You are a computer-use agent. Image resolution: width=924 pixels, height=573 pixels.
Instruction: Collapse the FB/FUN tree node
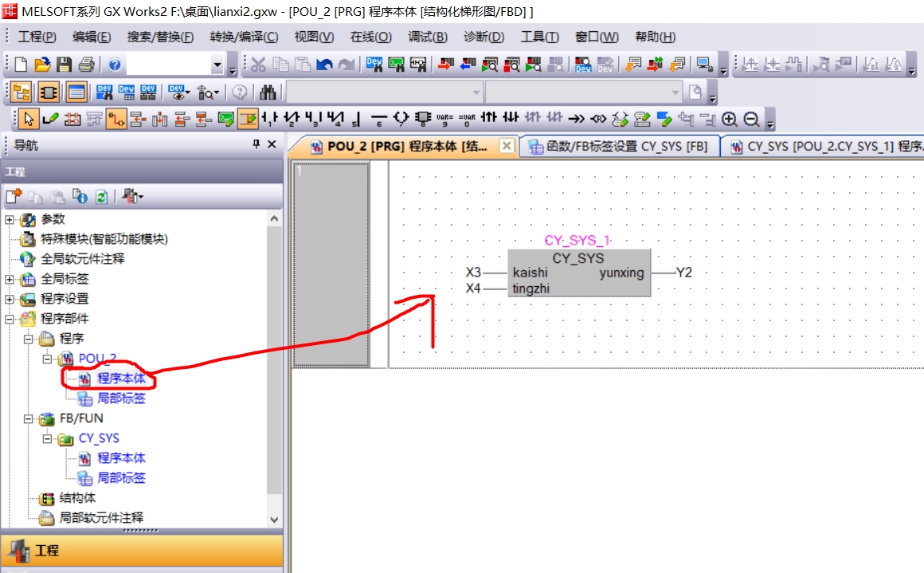[x=29, y=418]
